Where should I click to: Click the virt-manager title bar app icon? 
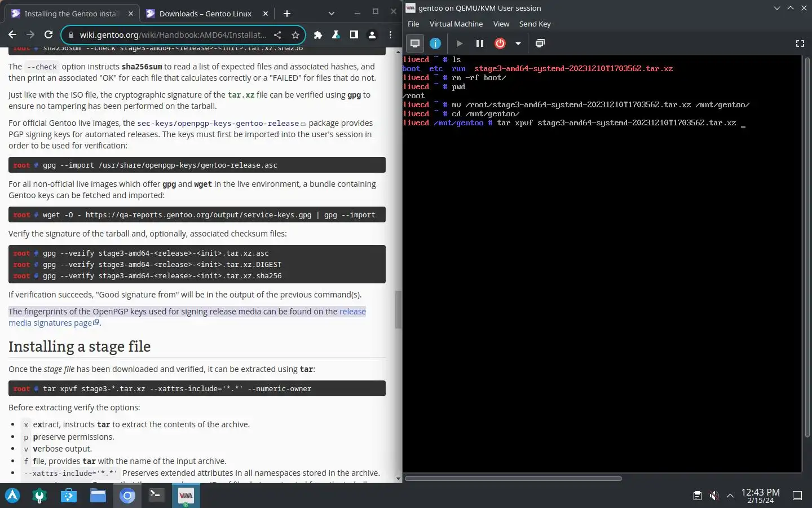click(411, 8)
